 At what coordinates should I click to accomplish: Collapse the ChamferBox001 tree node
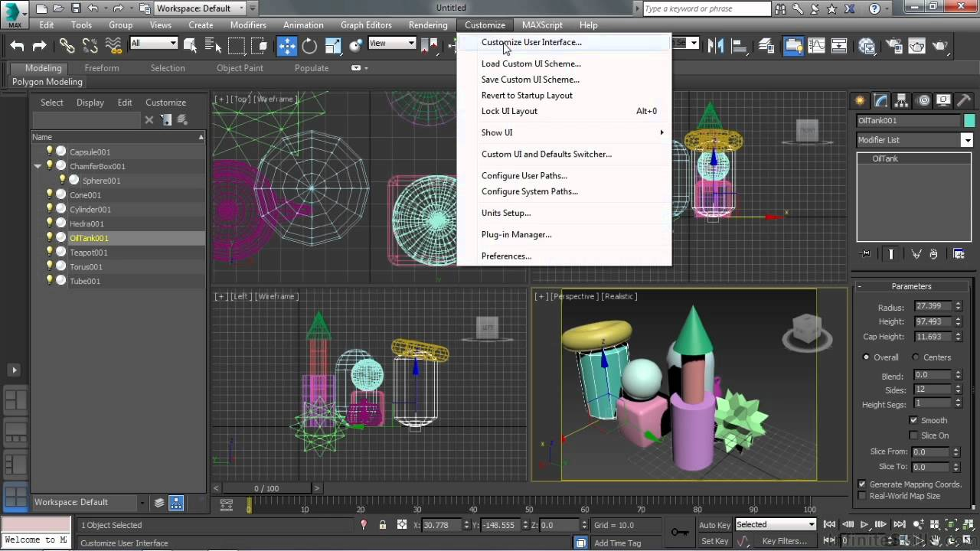tap(38, 166)
